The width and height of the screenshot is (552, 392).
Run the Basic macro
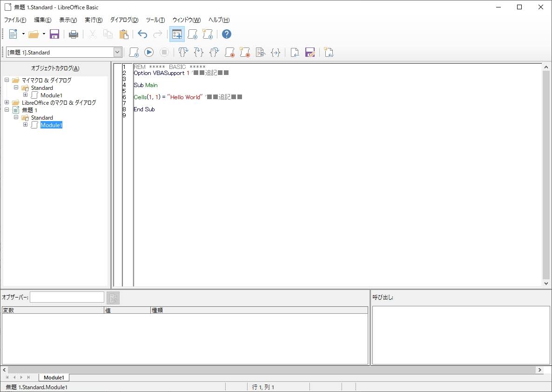click(x=149, y=52)
